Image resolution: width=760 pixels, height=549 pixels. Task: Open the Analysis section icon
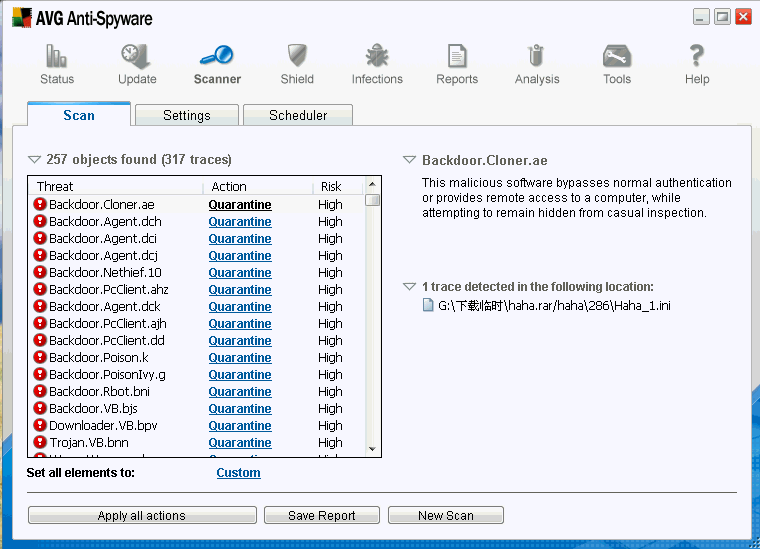536,56
